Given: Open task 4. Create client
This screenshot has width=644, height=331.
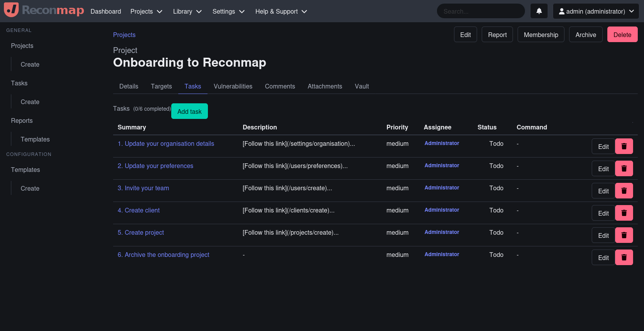Looking at the screenshot, I should [x=138, y=210].
